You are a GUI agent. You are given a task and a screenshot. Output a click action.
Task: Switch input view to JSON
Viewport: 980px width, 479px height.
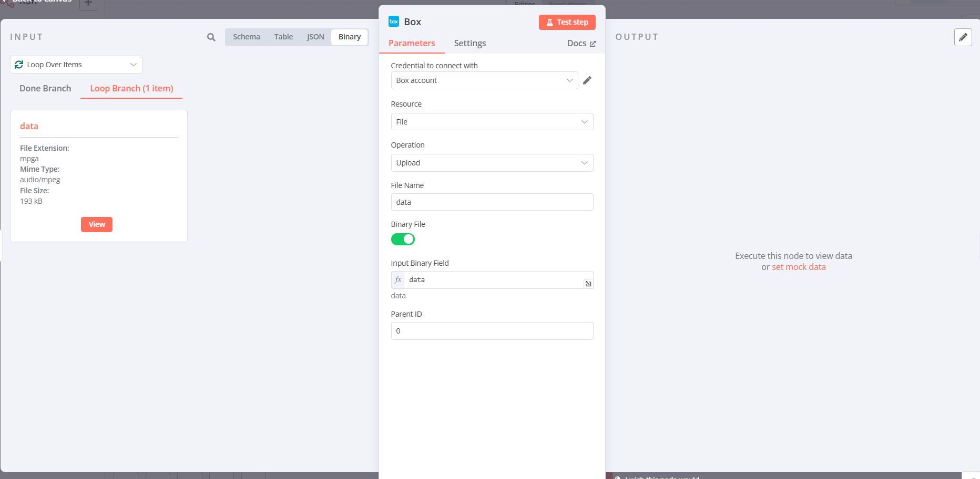[x=315, y=37]
